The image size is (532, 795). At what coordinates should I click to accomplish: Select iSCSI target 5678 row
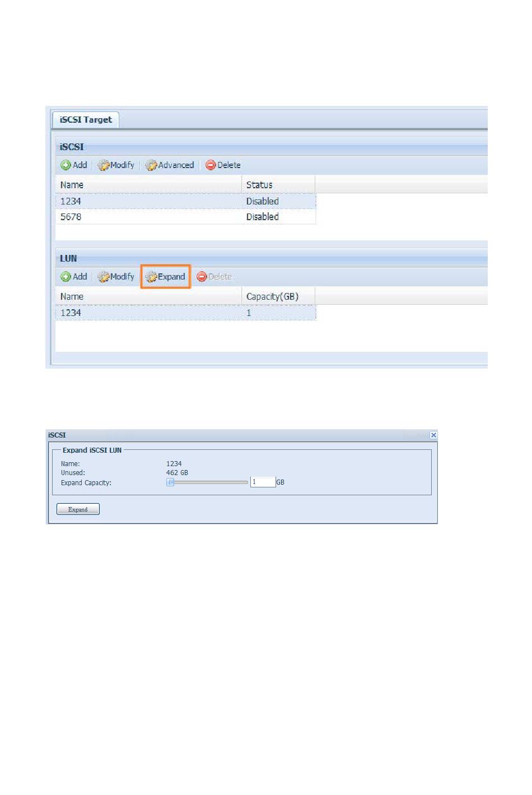pos(185,217)
